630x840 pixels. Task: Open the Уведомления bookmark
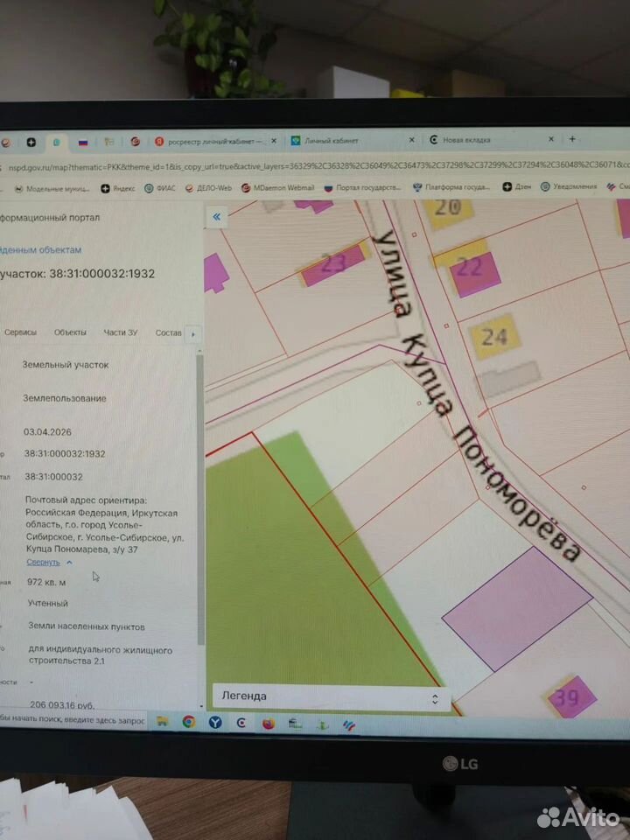click(x=569, y=186)
